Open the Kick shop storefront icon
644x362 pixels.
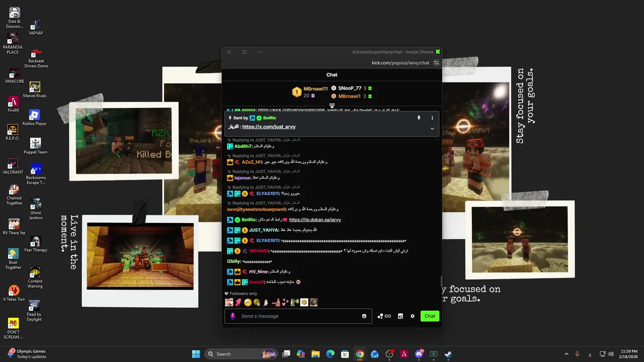click(x=400, y=316)
